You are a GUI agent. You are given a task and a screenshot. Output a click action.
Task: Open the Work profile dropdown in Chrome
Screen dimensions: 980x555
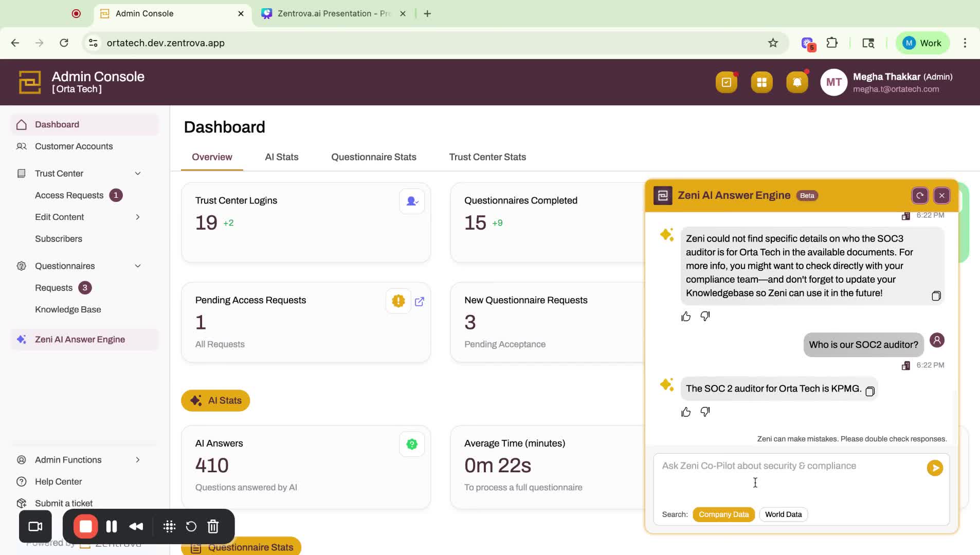(x=922, y=43)
